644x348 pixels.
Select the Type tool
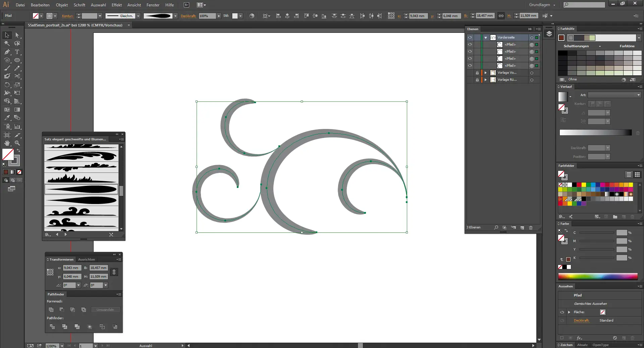pyautogui.click(x=17, y=52)
